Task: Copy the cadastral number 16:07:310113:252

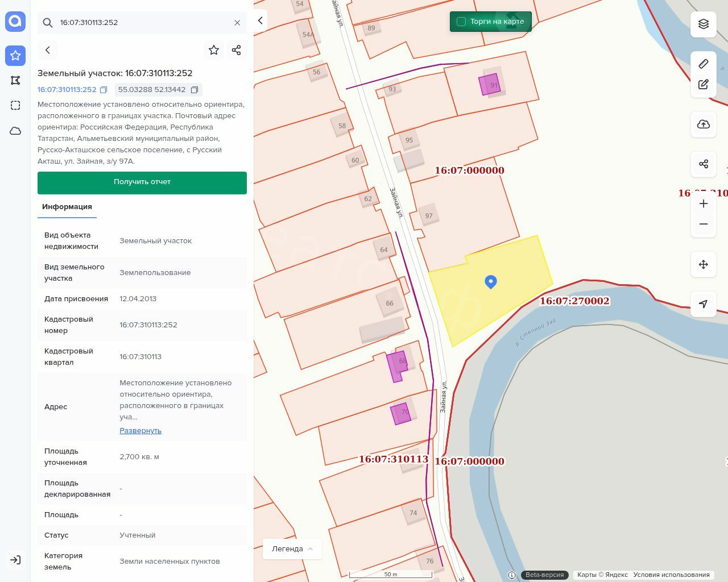Action: tap(104, 90)
